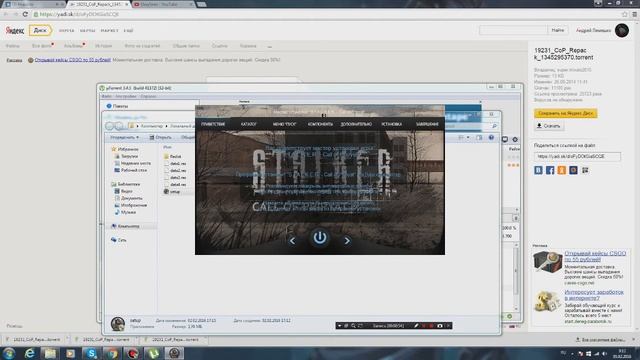Go to next installer page arrow
The image size is (640, 360).
[347, 241]
